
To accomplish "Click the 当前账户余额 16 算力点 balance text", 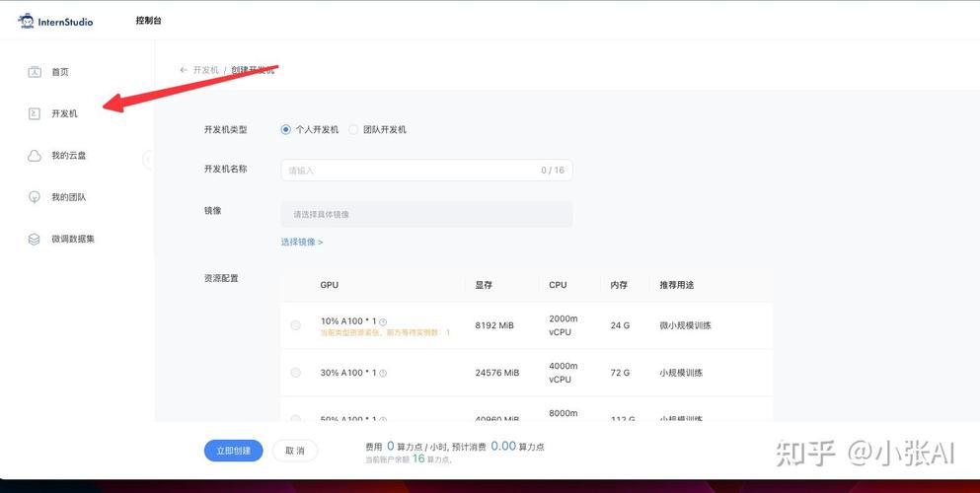I will pyautogui.click(x=409, y=458).
